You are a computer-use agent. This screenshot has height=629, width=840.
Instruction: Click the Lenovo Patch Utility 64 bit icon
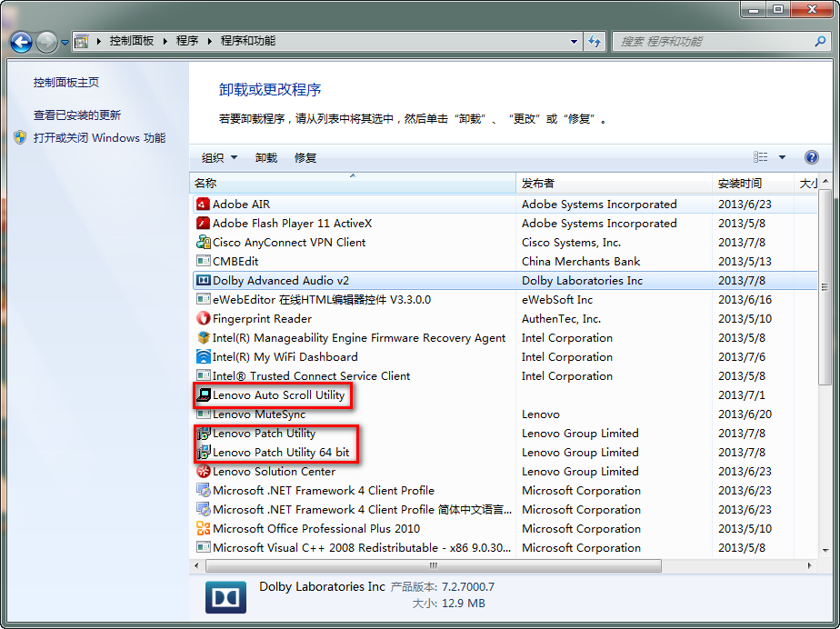203,452
